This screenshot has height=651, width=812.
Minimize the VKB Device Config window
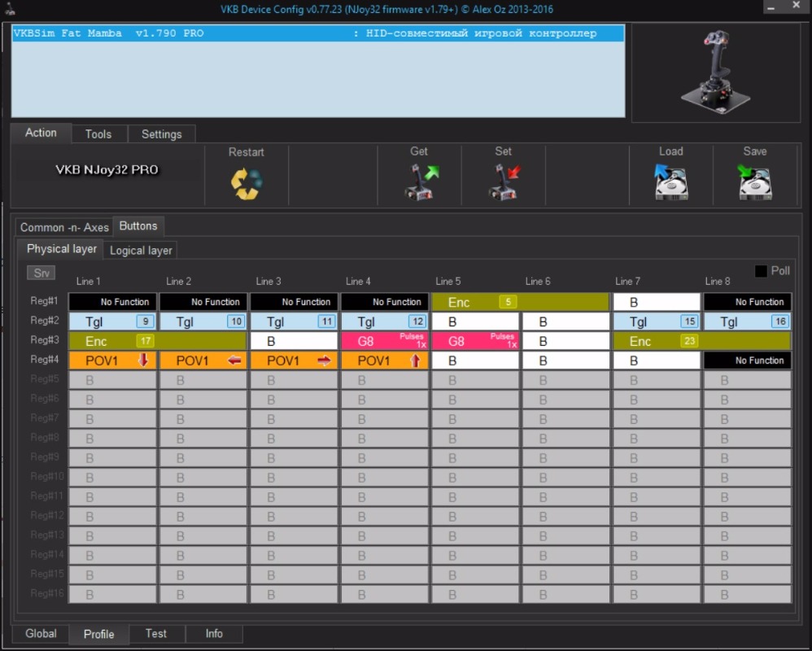771,7
